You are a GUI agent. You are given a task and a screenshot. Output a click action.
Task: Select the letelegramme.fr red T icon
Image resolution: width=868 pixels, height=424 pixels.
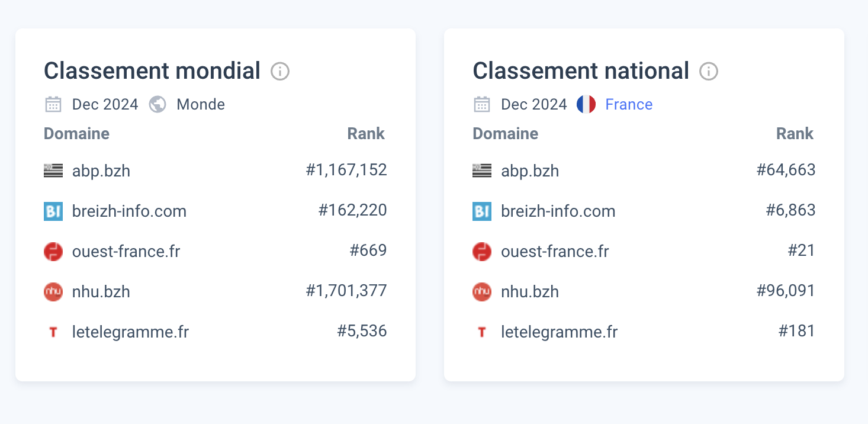[53, 332]
